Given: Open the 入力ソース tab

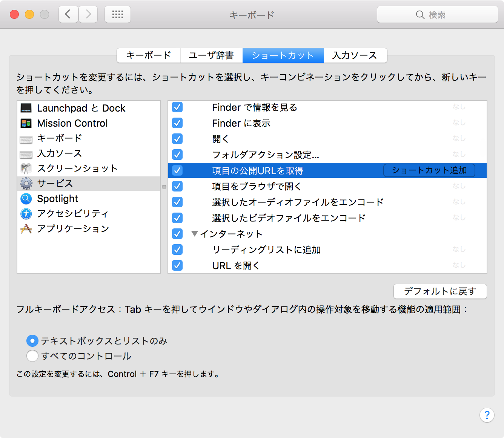Looking at the screenshot, I should coord(355,55).
